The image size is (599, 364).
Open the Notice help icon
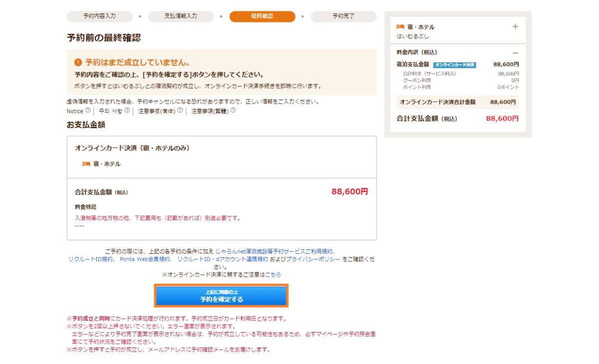[x=88, y=111]
